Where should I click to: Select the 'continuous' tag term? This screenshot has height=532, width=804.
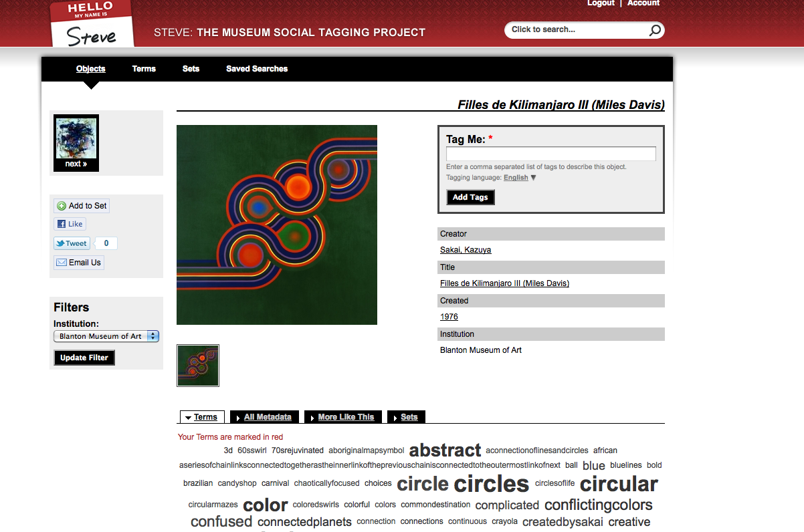point(468,521)
